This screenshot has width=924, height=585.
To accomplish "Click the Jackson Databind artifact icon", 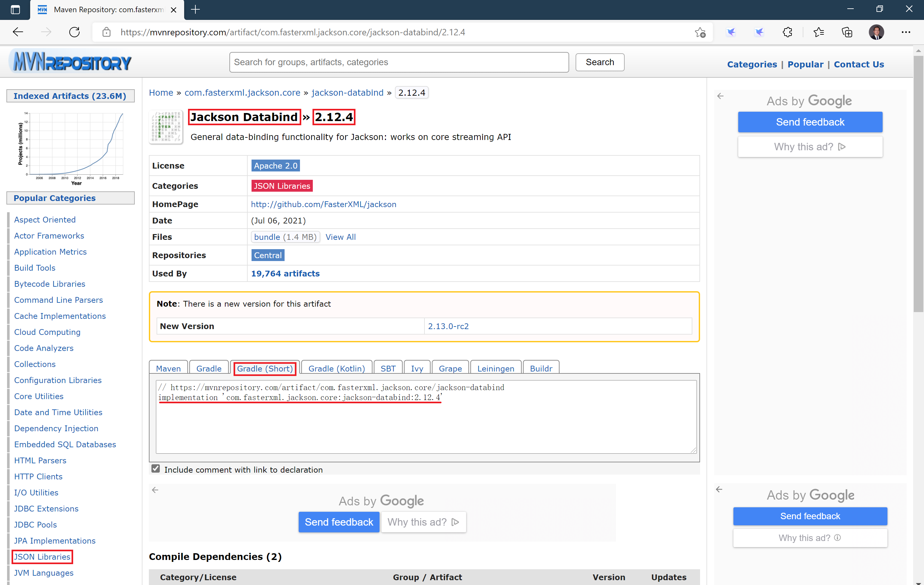I will (166, 127).
